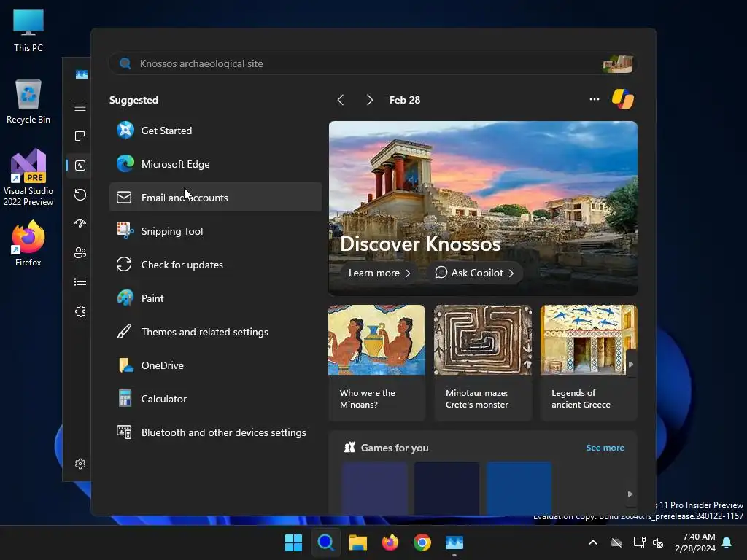Click See more for games

coord(605,448)
